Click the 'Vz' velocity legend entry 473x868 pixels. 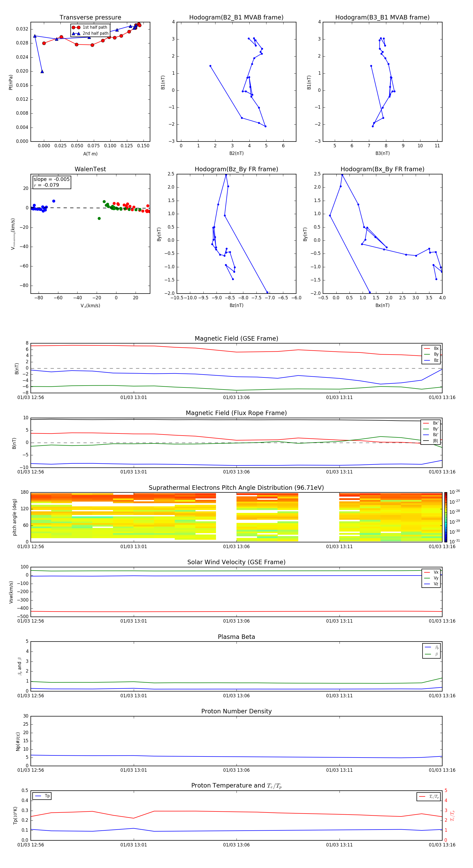(431, 584)
